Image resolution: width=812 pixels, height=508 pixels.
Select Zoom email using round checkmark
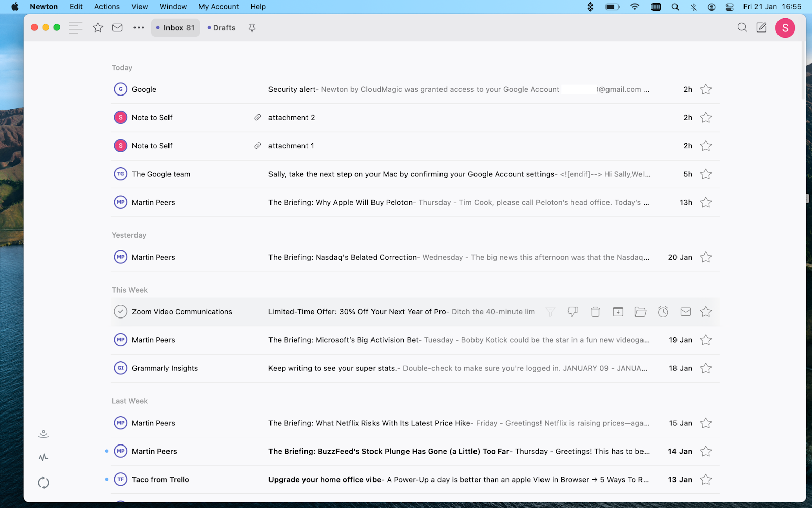point(120,311)
